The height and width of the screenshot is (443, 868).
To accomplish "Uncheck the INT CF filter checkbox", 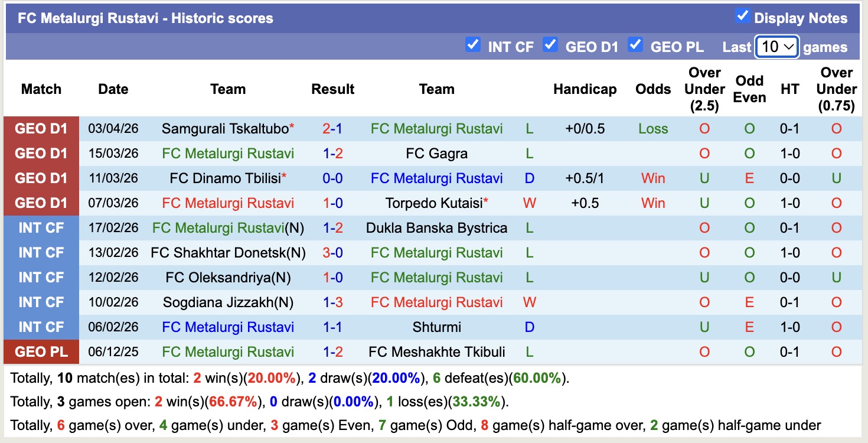I will pos(472,44).
